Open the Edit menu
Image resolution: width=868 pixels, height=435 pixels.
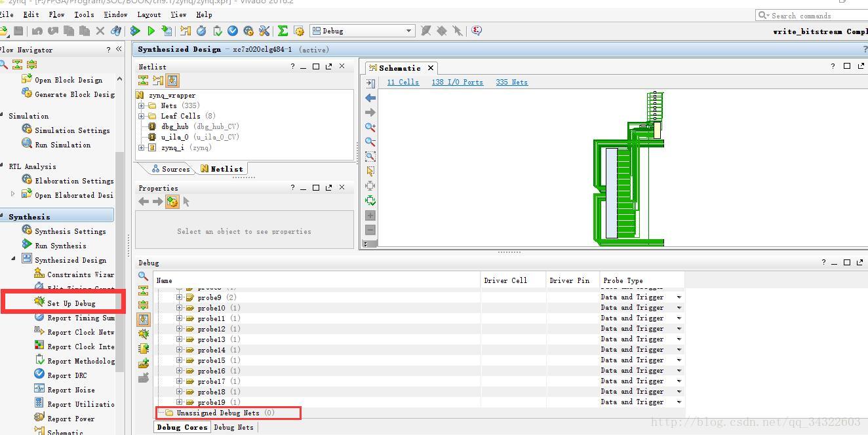[31, 14]
